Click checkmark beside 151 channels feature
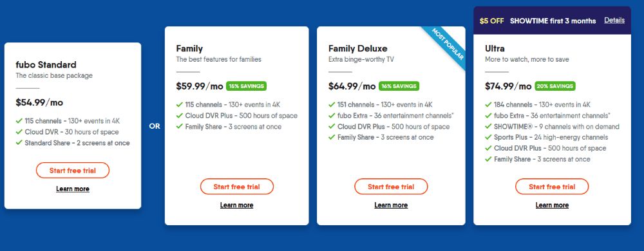Screen dimensions: 644x251 [332, 104]
